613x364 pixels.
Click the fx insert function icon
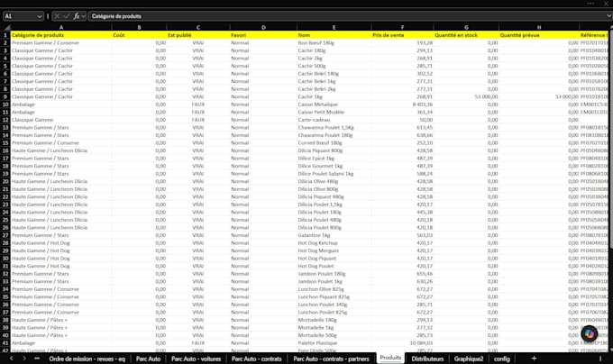[77, 16]
